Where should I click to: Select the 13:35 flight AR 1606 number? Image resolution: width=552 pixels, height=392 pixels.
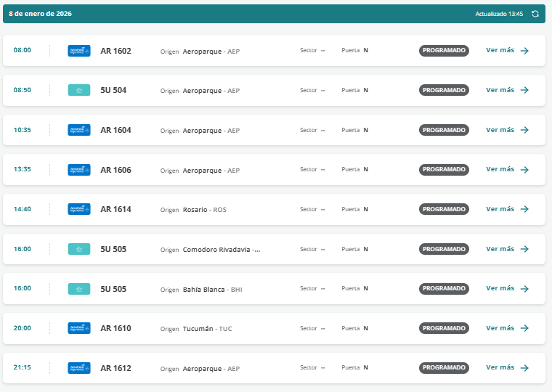point(115,170)
